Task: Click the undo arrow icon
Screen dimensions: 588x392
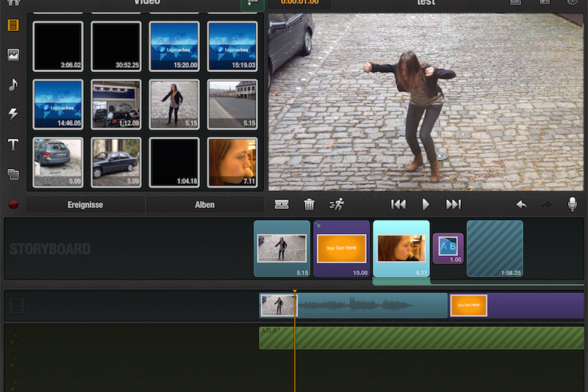Action: click(x=521, y=204)
